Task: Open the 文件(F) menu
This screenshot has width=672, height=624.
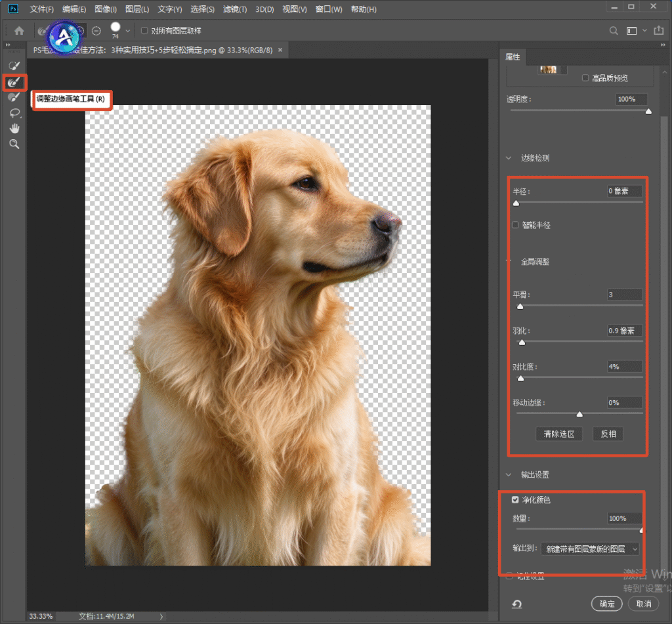Action: [x=41, y=9]
